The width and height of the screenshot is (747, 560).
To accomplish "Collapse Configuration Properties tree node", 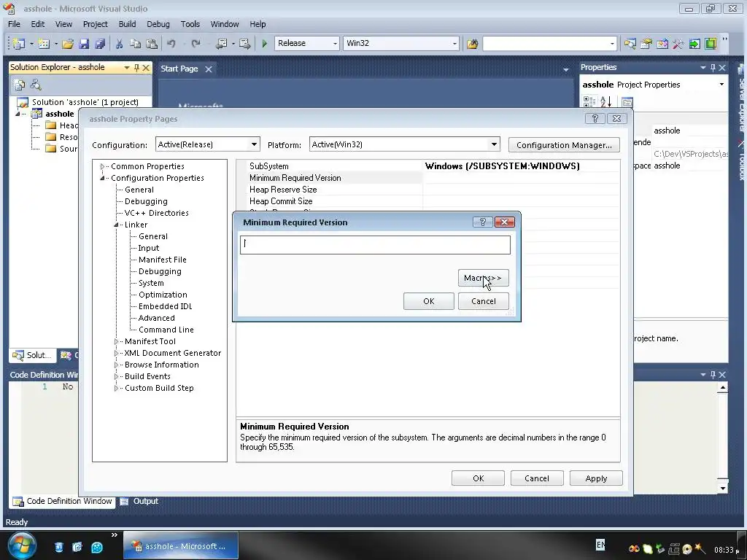I will (x=102, y=178).
